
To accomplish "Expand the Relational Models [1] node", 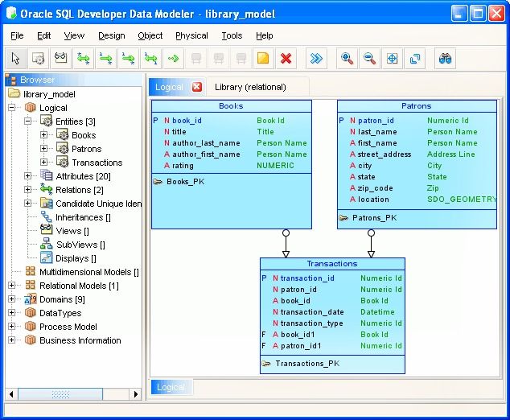I will point(12,286).
